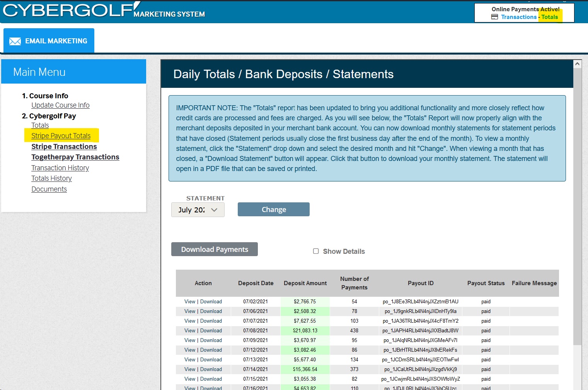Open Stripe Payout Totals menu link
The width and height of the screenshot is (588, 390).
pos(61,136)
